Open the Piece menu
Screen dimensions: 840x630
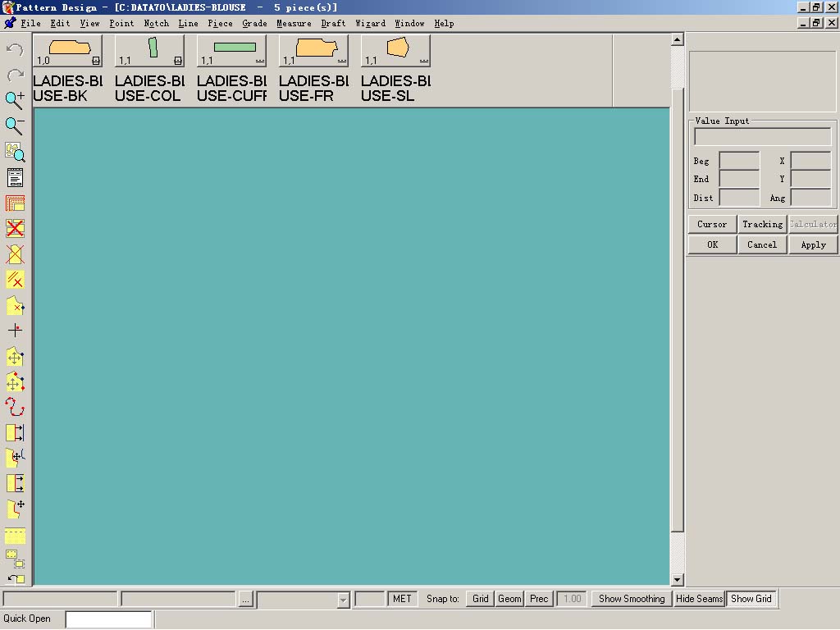[x=220, y=23]
